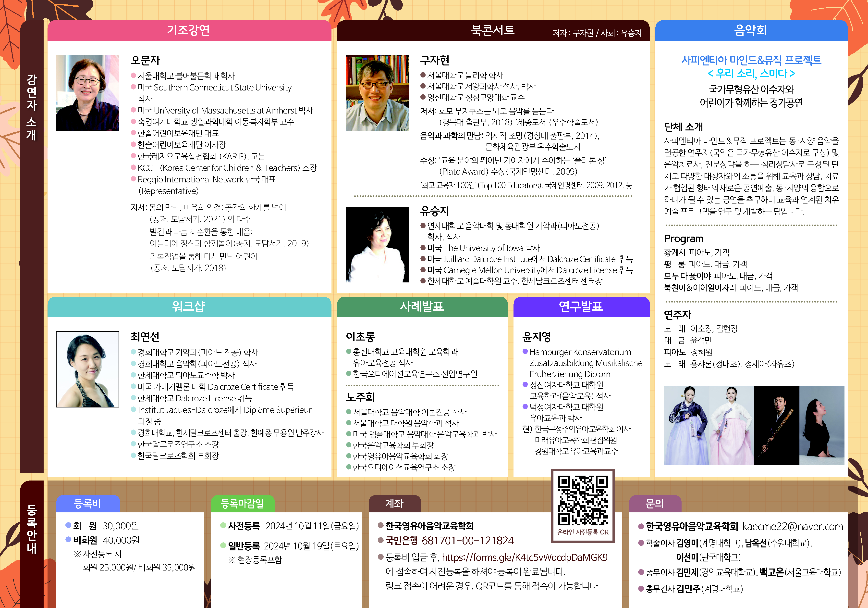Screen dimensions: 868x608
Task: Click the performers group photo in hanbok
Action: (754, 425)
